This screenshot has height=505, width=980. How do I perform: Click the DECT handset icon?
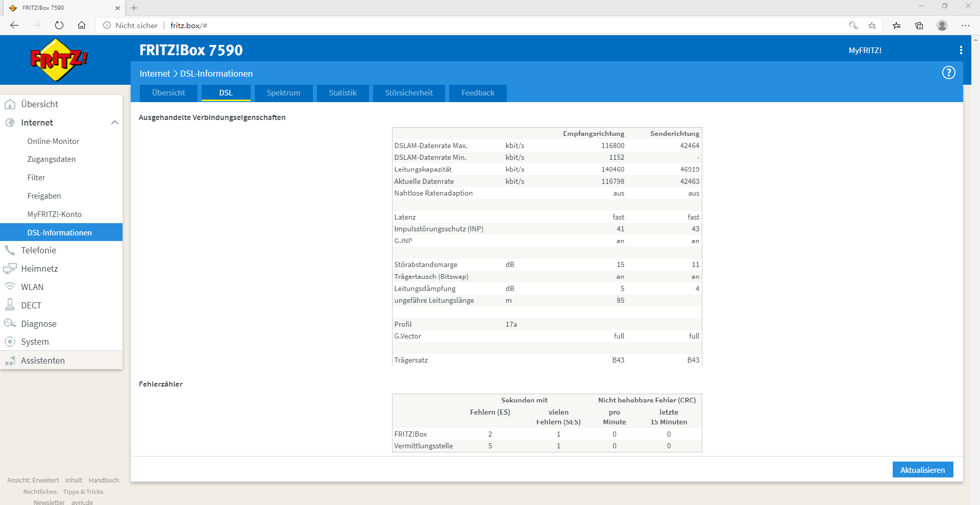[x=10, y=305]
